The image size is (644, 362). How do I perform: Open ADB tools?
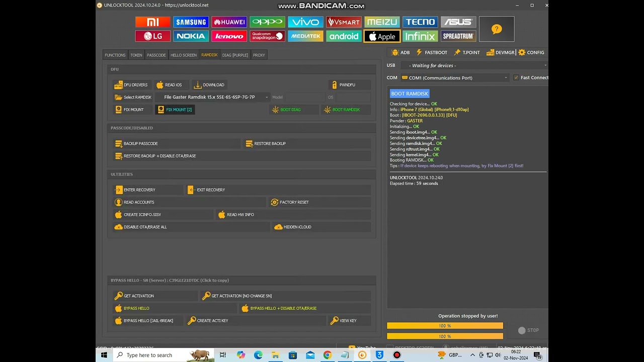click(400, 52)
